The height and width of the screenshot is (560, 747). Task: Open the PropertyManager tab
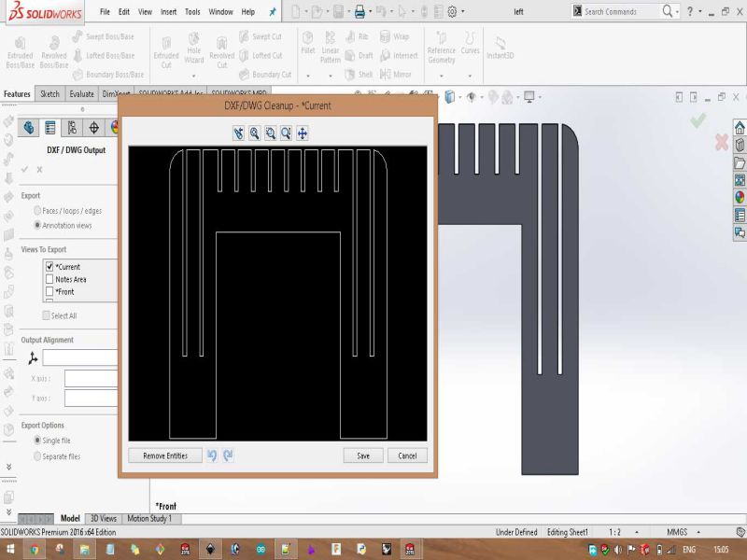tap(50, 128)
